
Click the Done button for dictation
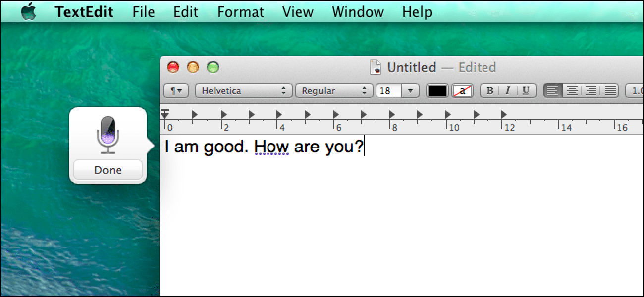(x=108, y=170)
